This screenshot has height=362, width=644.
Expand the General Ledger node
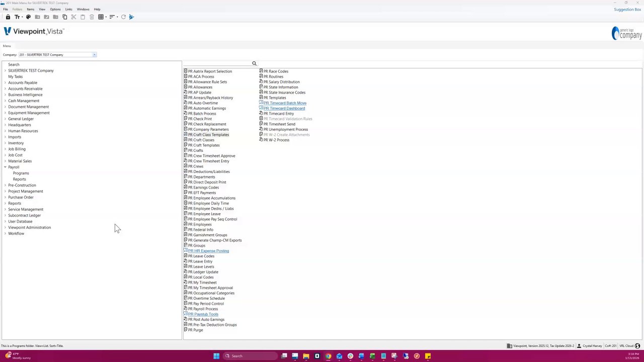(5, 119)
